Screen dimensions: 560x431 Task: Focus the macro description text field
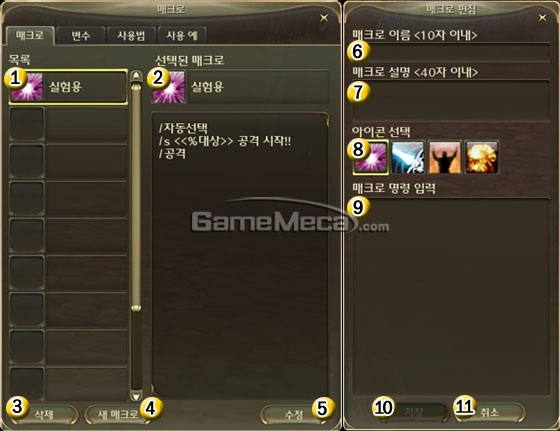pos(451,101)
